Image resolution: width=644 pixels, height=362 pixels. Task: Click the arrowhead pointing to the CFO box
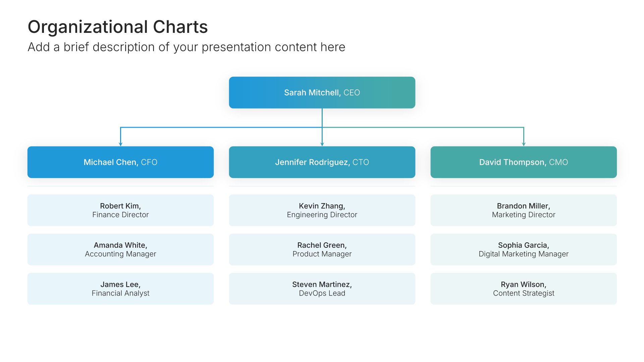click(x=120, y=144)
